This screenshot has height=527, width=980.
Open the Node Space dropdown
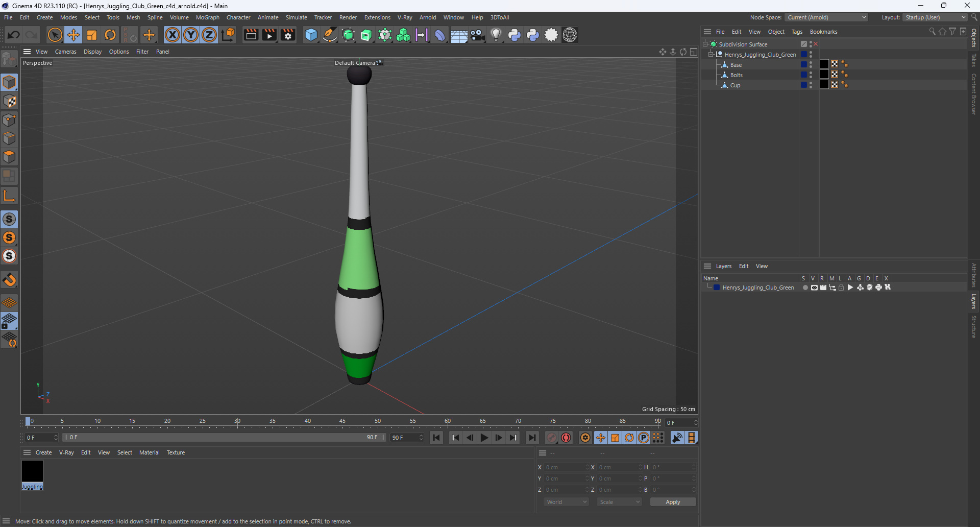(826, 17)
